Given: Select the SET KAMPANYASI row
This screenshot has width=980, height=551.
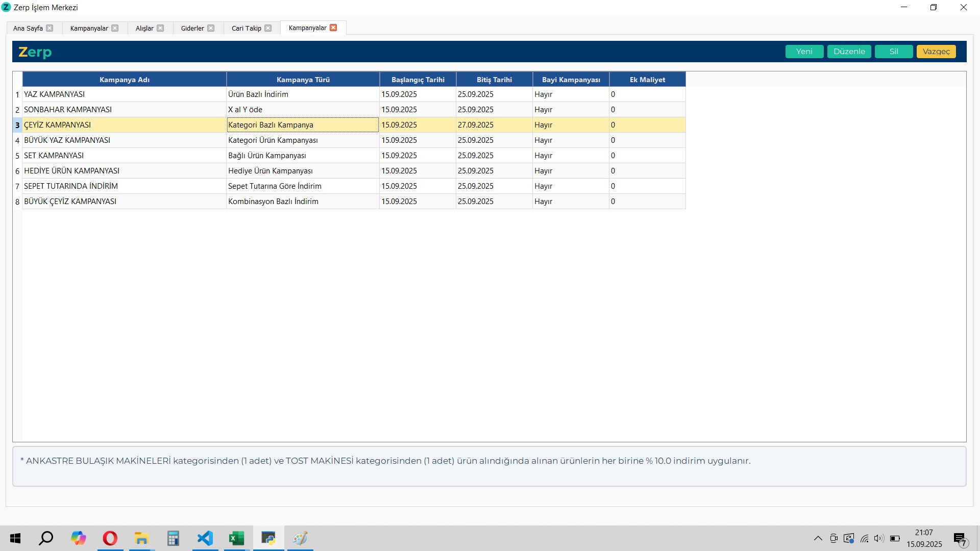Looking at the screenshot, I should coord(54,156).
